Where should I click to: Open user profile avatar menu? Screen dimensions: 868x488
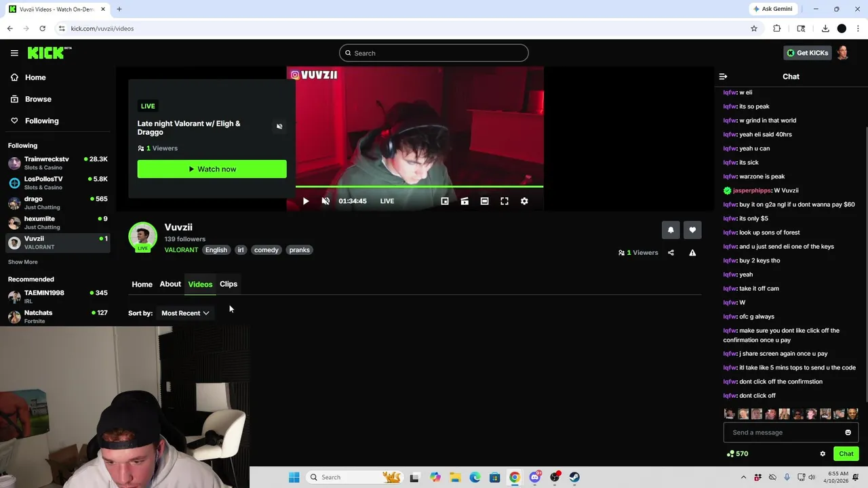[843, 53]
